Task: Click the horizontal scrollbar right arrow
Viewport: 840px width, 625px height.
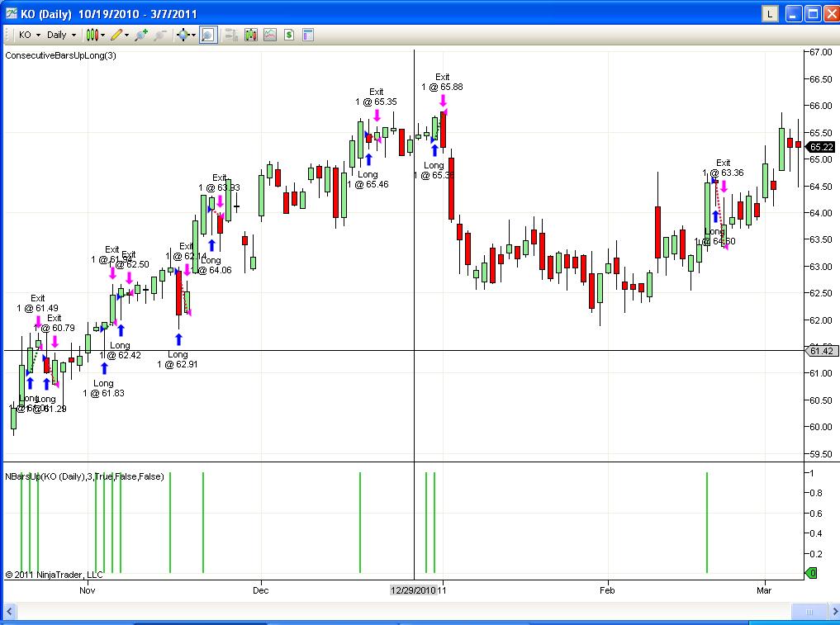Action: pyautogui.click(x=834, y=611)
